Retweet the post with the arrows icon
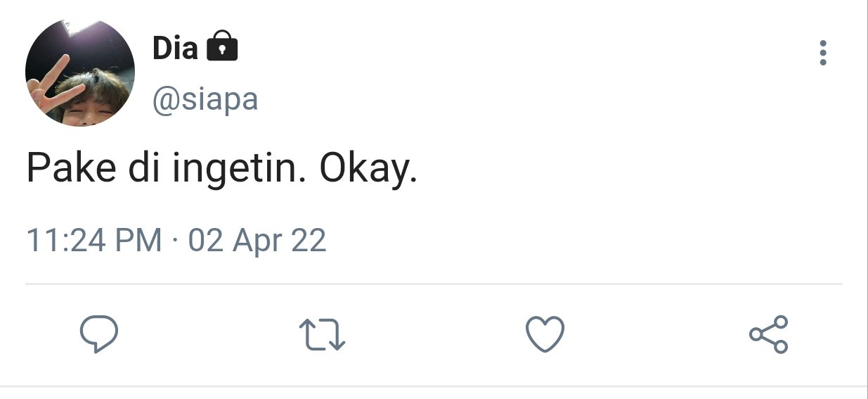This screenshot has width=868, height=399. pos(322,334)
